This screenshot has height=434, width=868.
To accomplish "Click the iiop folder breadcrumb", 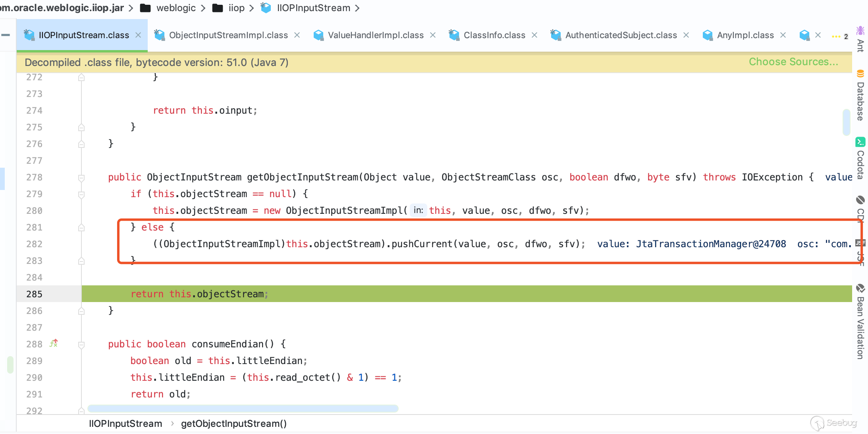I will pos(236,8).
